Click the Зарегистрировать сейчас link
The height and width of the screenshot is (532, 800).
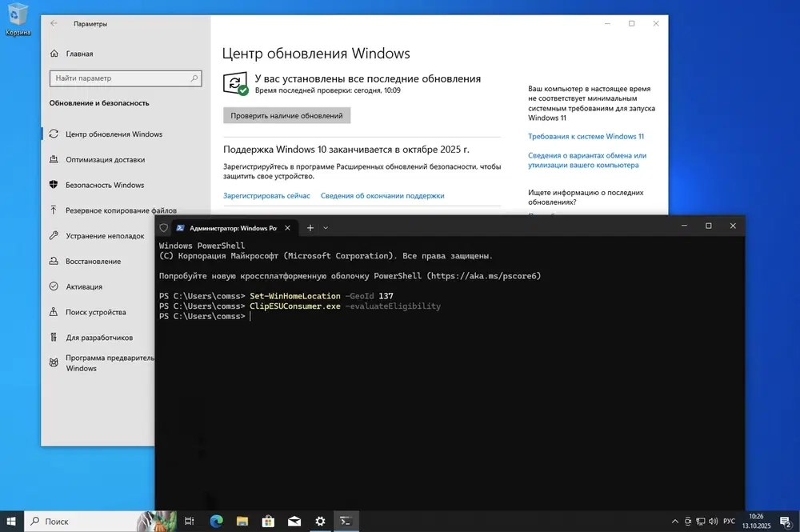pyautogui.click(x=266, y=195)
